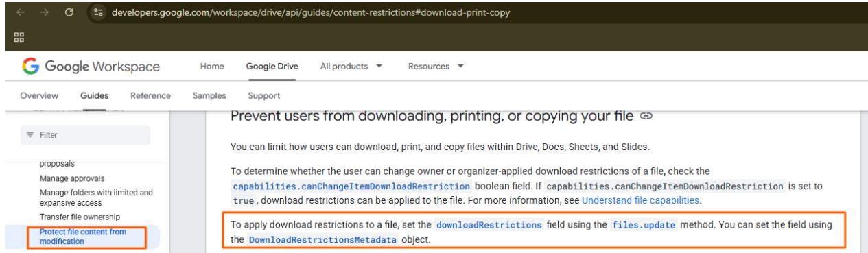This screenshot has height=253, width=868.
Task: Open the Google Drive tab
Action: (272, 67)
